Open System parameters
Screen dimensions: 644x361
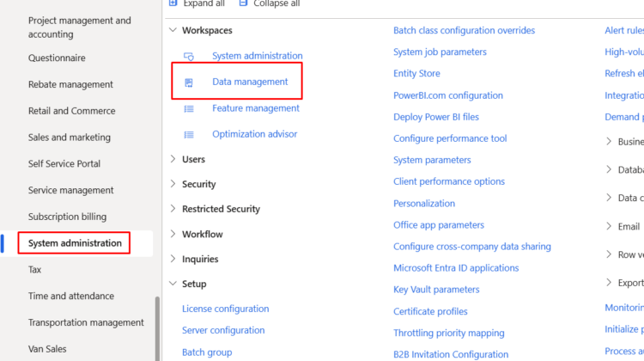432,160
